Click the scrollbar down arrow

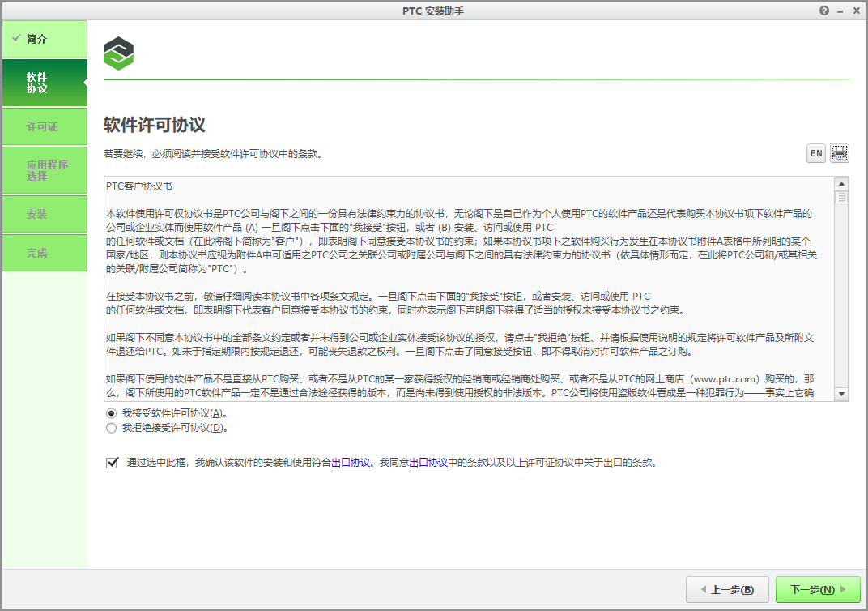pyautogui.click(x=842, y=395)
